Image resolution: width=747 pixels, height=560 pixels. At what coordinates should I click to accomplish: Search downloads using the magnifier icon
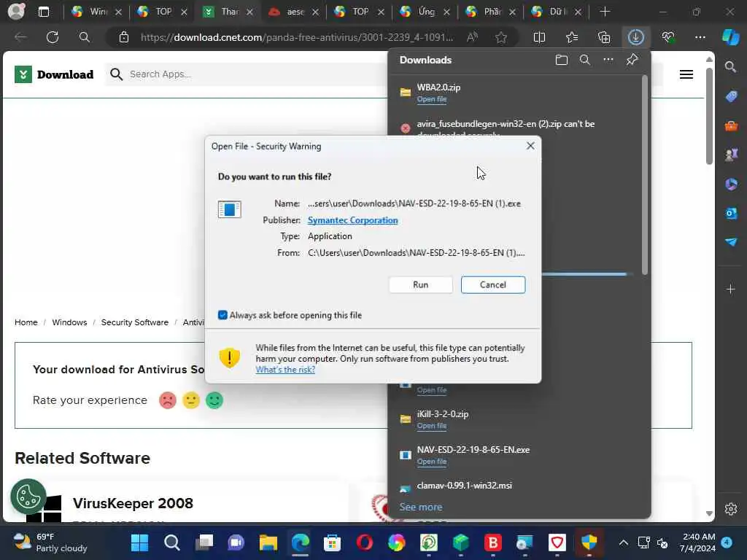(584, 60)
